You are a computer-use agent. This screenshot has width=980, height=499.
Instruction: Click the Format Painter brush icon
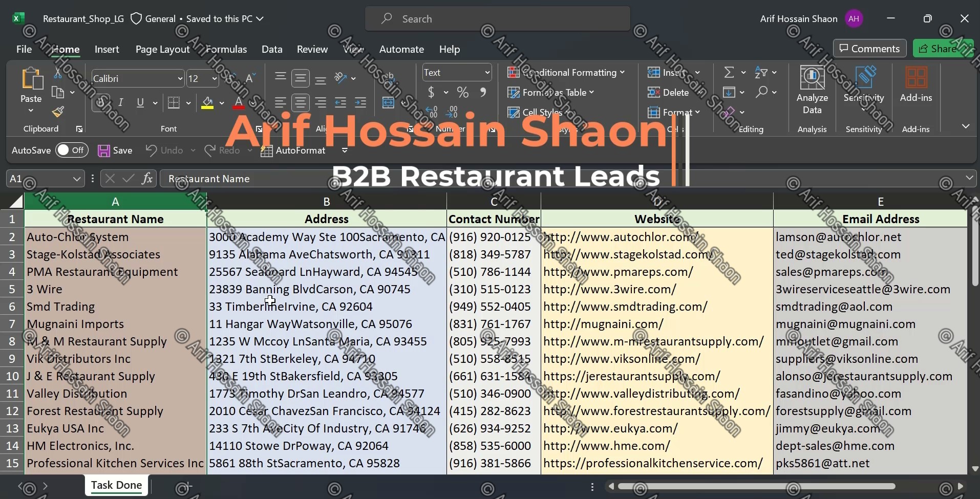pyautogui.click(x=58, y=112)
